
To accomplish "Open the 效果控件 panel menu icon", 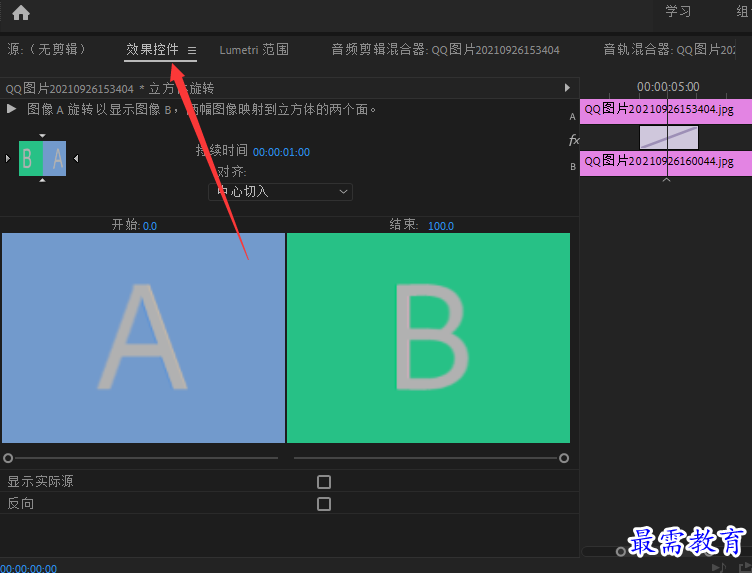I will 192,50.
